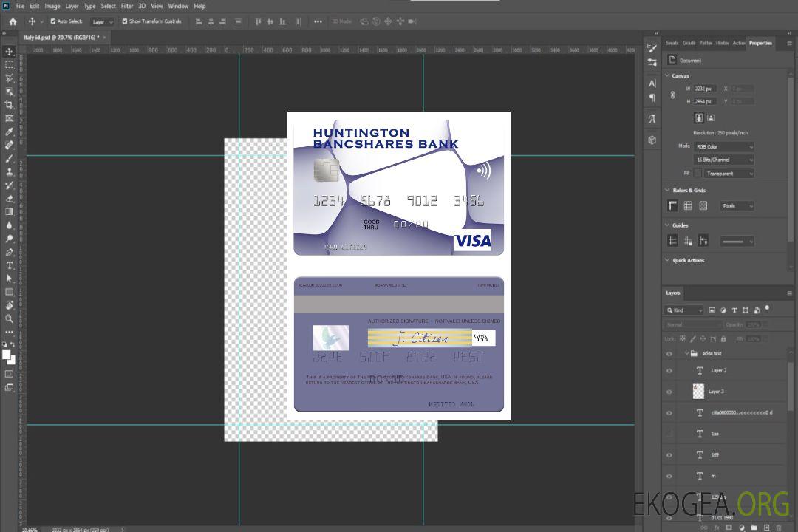This screenshot has width=798, height=532.
Task: Select the Lasso tool
Action: click(9, 78)
